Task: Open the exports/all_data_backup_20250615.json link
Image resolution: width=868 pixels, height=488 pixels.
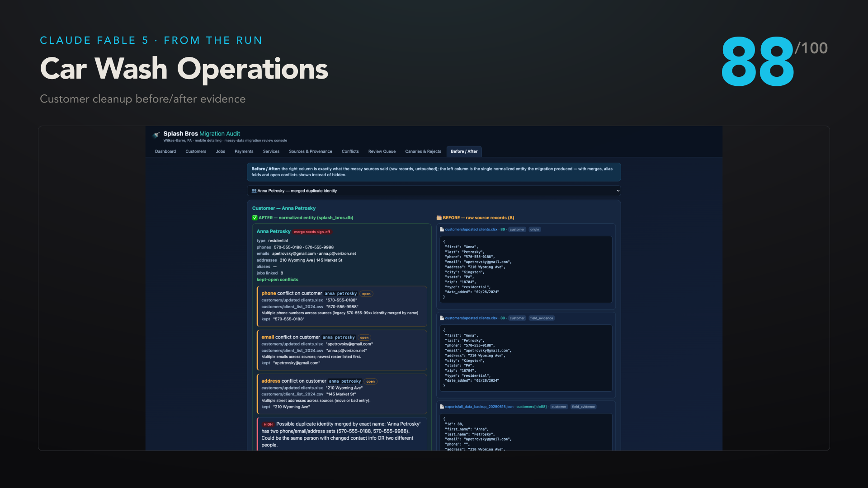Action: [x=479, y=407]
